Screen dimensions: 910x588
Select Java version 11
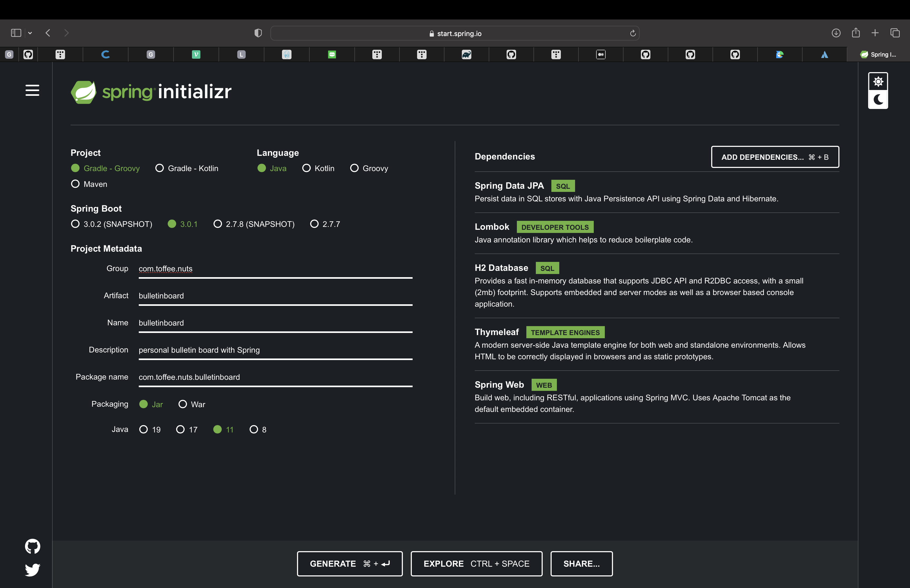(223, 430)
